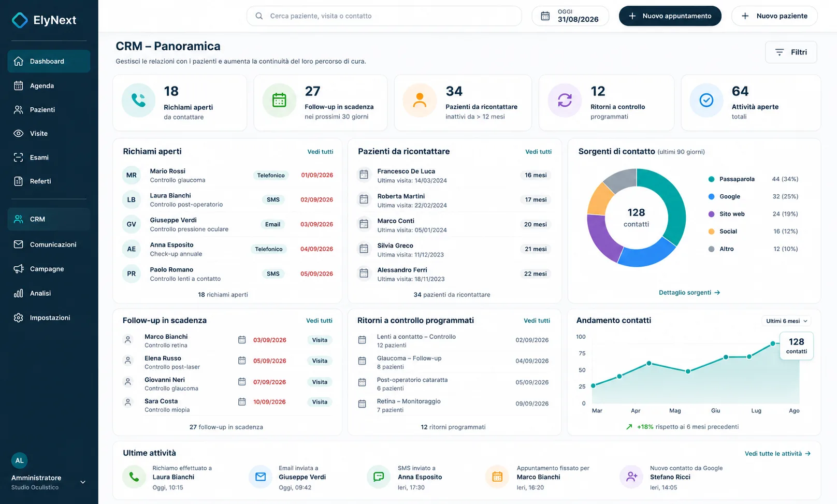Click orange calendar icon for Appuntamento fissato activity
The height and width of the screenshot is (504, 837).
(x=497, y=477)
